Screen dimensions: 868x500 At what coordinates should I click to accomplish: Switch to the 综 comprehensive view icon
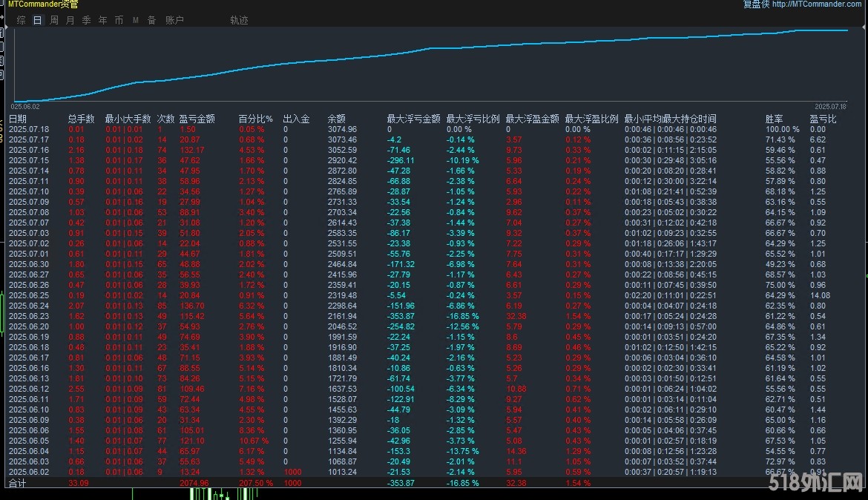click(x=20, y=20)
